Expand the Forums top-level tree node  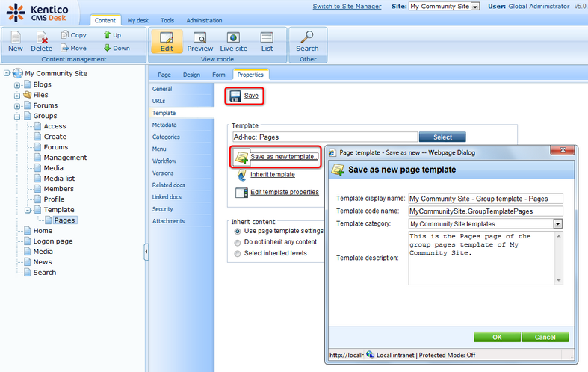tap(17, 106)
